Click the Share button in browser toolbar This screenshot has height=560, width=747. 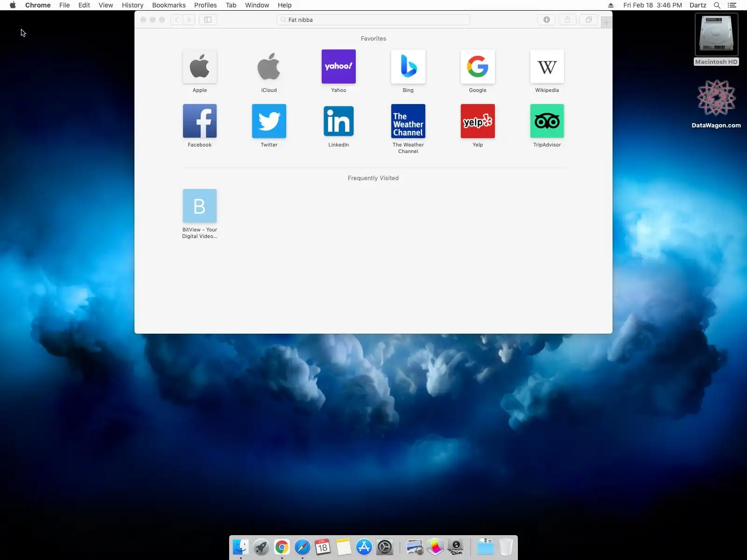click(567, 20)
